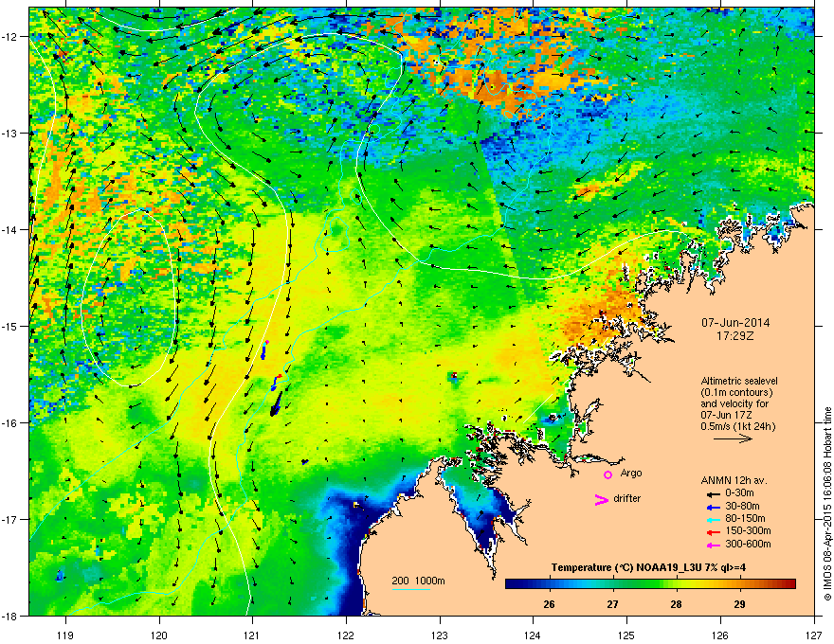Click the longitude axis label 119
This screenshot has height=644, width=834.
pos(66,635)
